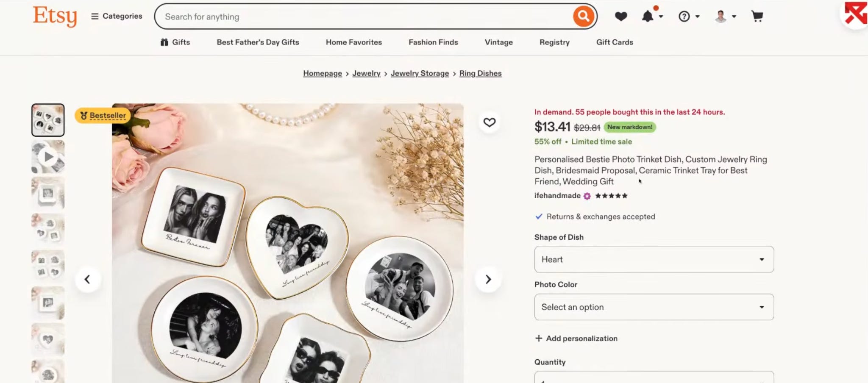Image resolution: width=868 pixels, height=383 pixels.
Task: Select the first product image thumbnail
Action: (48, 120)
